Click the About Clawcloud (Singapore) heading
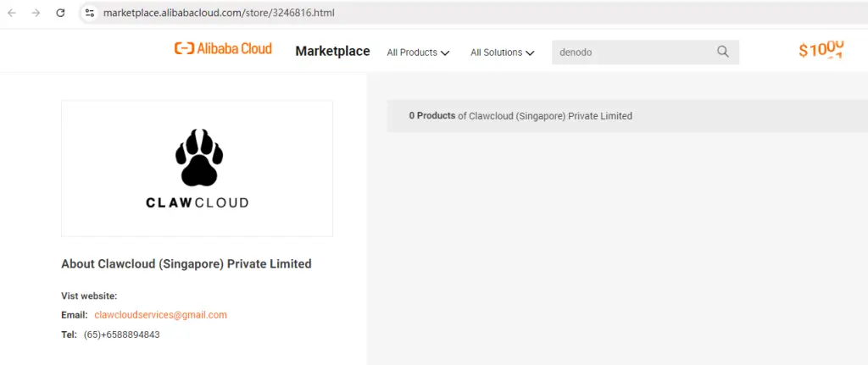The height and width of the screenshot is (365, 868). [186, 263]
